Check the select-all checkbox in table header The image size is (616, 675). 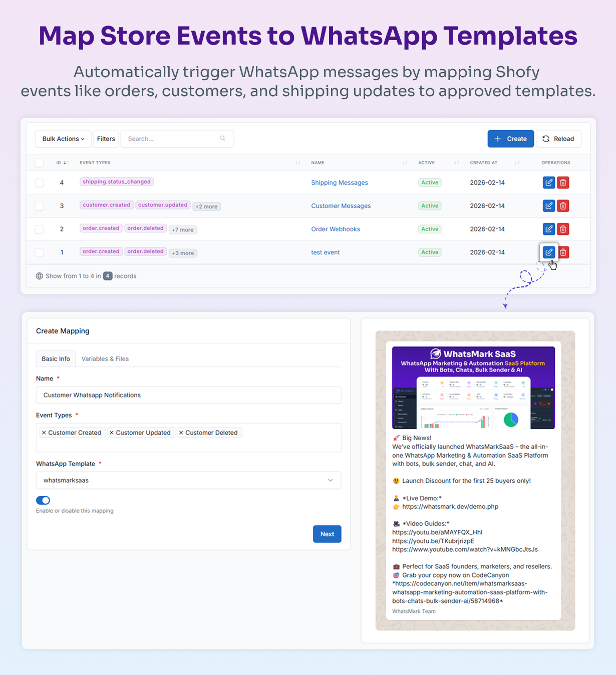39,163
